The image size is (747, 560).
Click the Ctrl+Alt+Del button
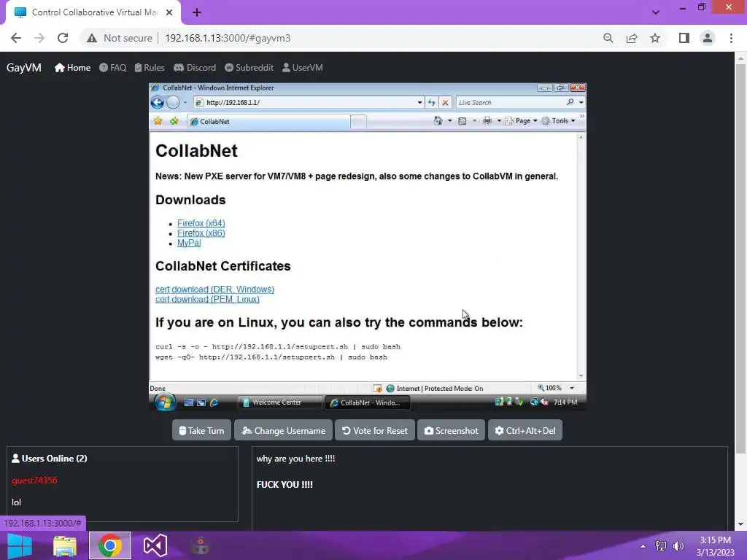pos(525,430)
